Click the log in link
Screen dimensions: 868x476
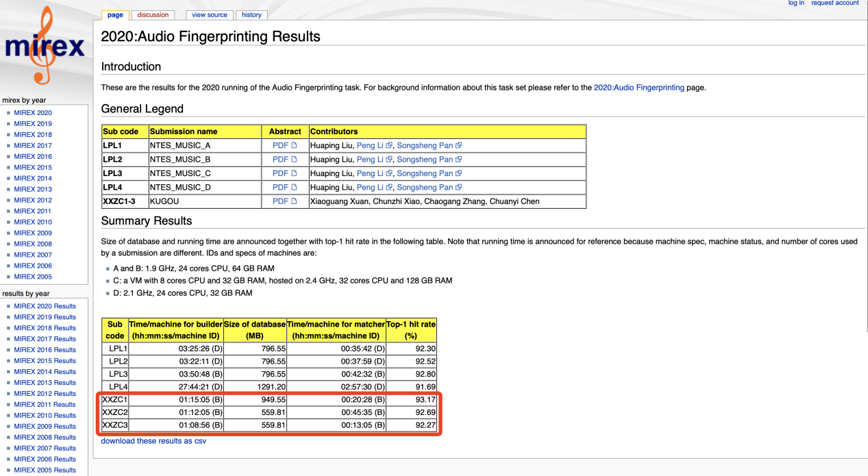(x=796, y=3)
